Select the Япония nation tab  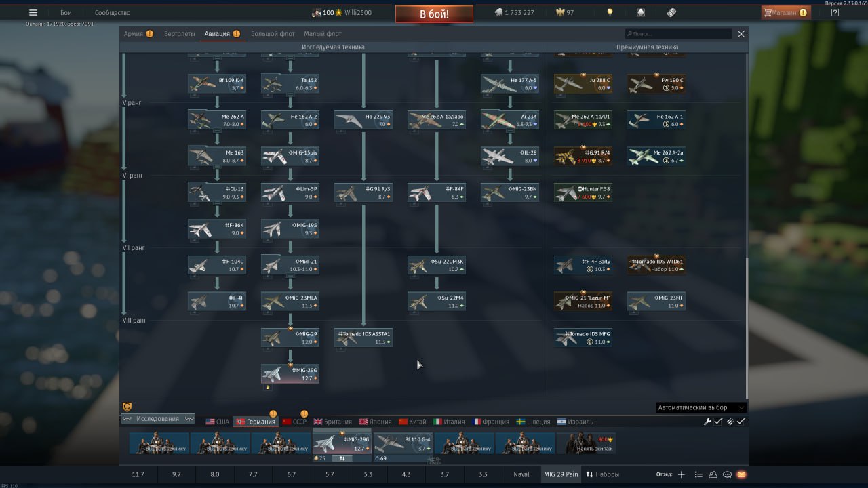[x=375, y=422]
